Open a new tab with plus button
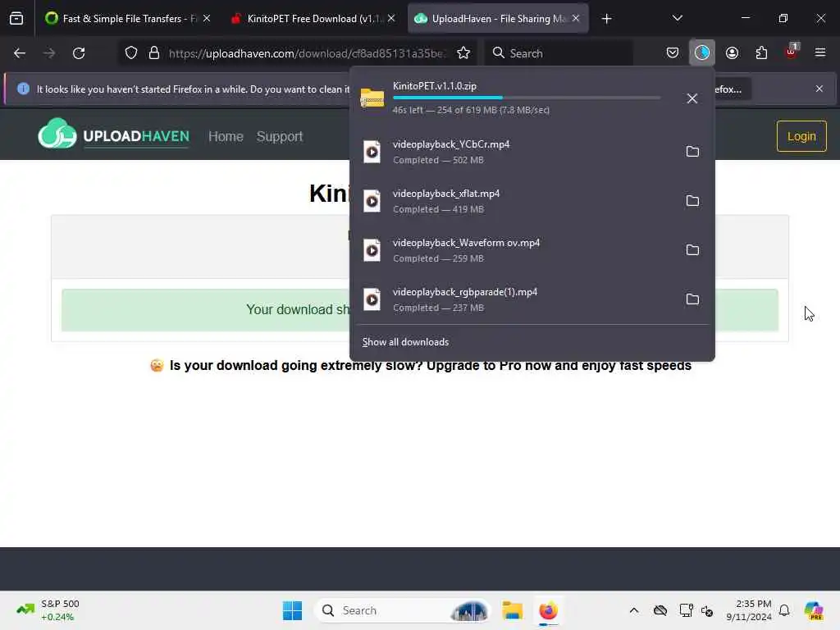 tap(606, 19)
